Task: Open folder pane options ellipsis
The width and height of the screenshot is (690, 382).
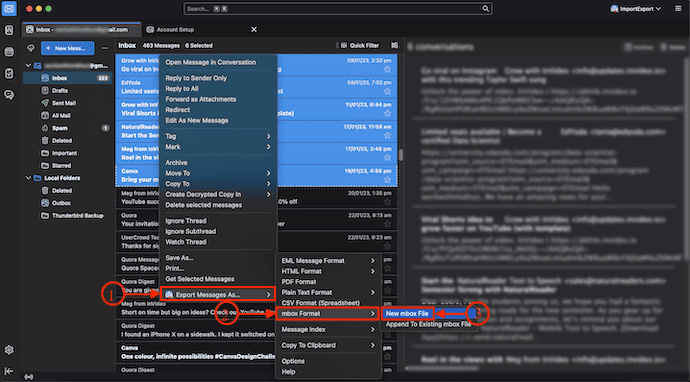Action: tap(105, 48)
